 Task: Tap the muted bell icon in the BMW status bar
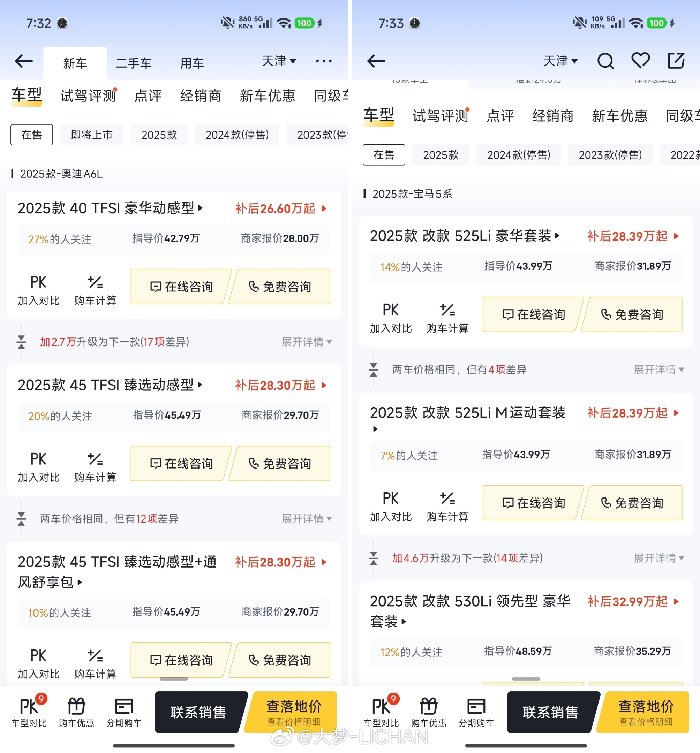pos(580,23)
